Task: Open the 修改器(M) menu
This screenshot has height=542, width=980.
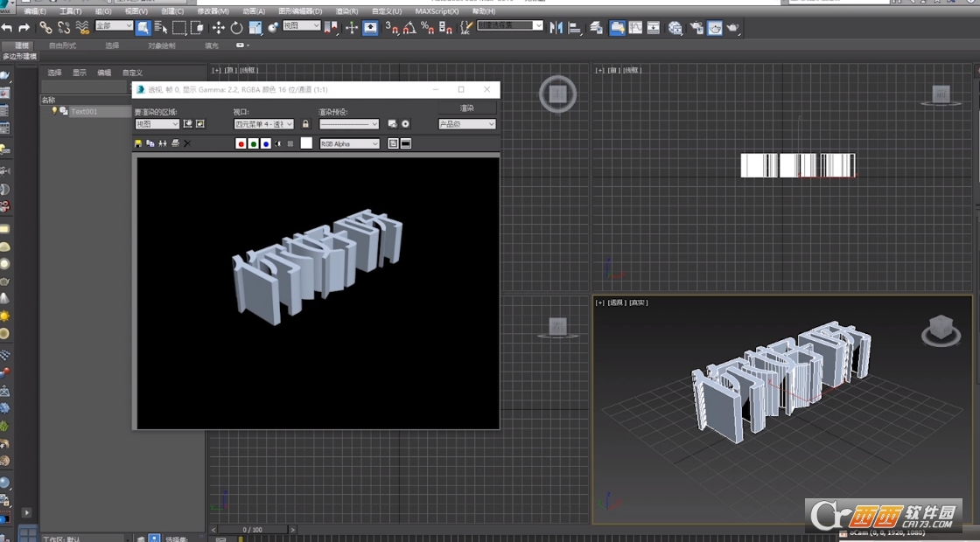Action: click(213, 11)
